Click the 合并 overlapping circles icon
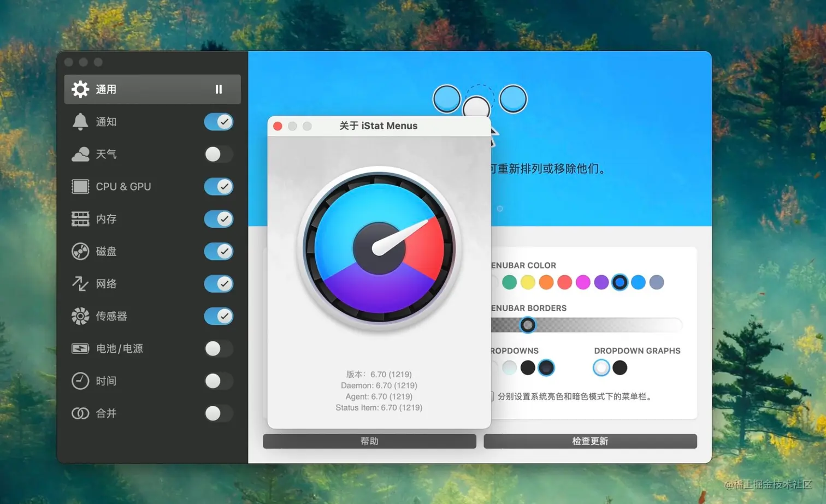The image size is (826, 504). coord(80,413)
